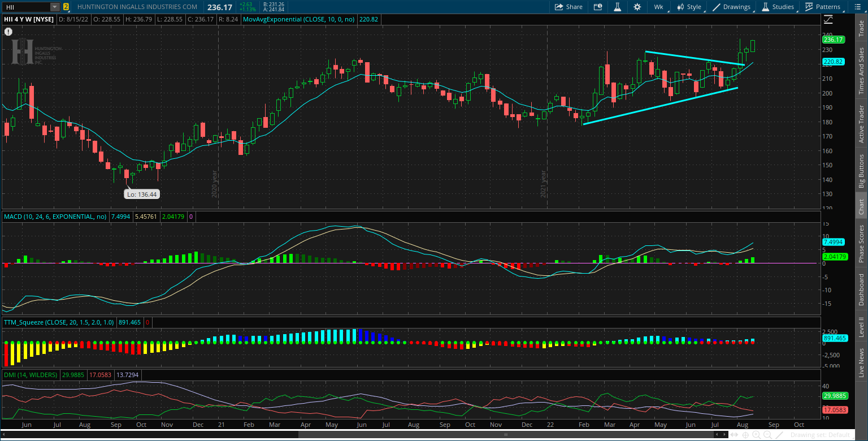The height and width of the screenshot is (441, 868).
Task: Open chart settings gear icon
Action: pos(637,7)
